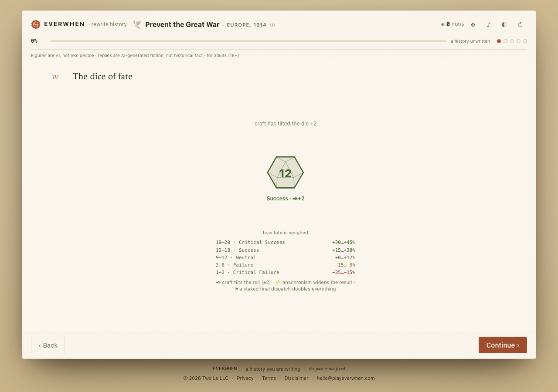Open the Terms footer link

pos(269,378)
